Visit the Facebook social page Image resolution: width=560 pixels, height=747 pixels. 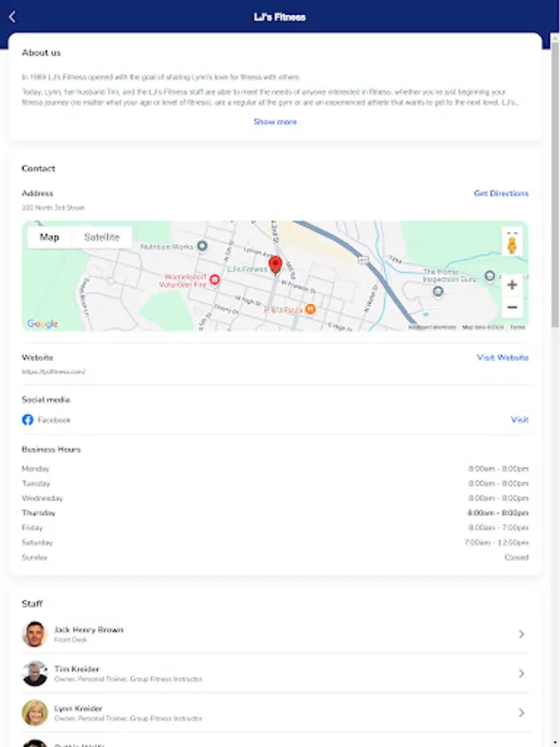point(519,420)
